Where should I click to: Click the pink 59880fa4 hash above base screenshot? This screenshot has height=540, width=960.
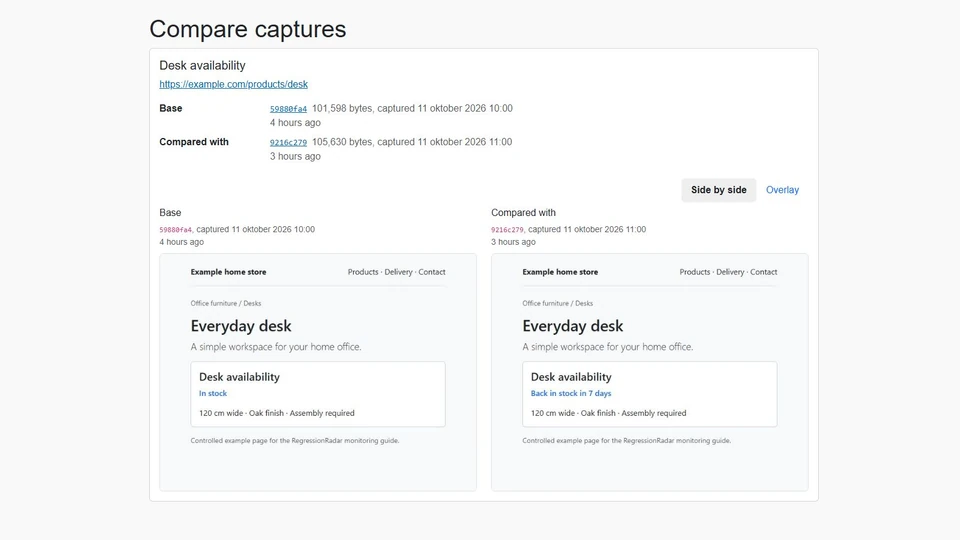pos(175,230)
